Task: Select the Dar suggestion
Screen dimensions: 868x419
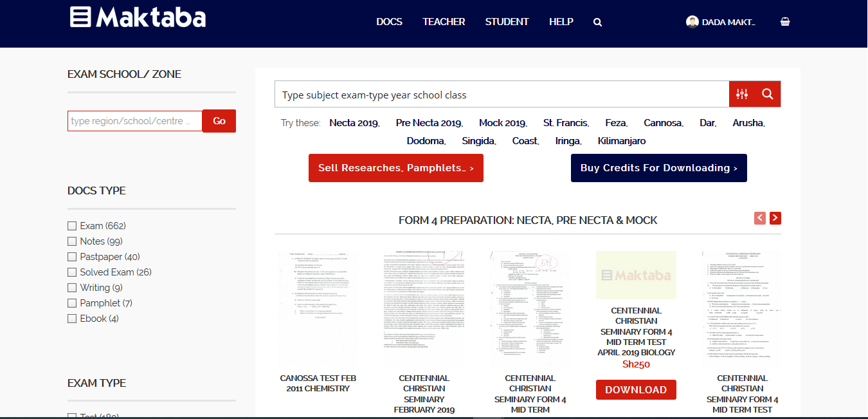Action: pyautogui.click(x=708, y=123)
